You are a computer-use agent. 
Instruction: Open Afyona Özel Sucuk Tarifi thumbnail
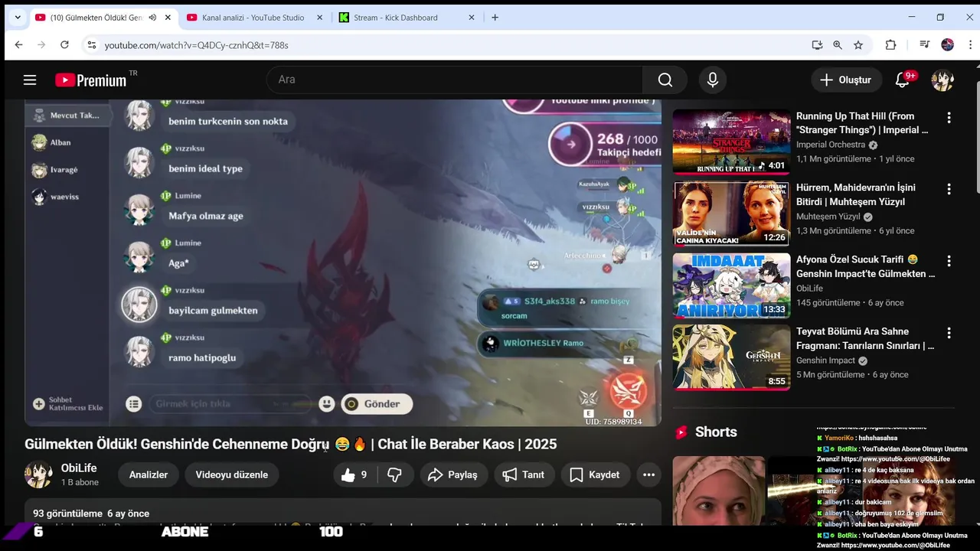[x=731, y=285]
